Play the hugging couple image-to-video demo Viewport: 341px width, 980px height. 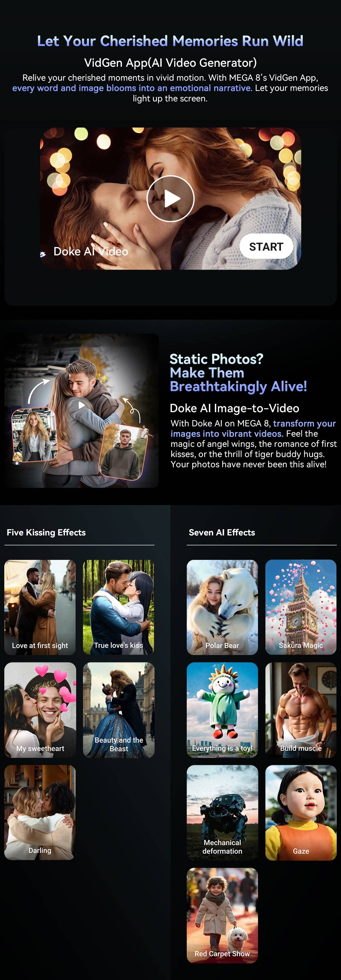[x=81, y=405]
